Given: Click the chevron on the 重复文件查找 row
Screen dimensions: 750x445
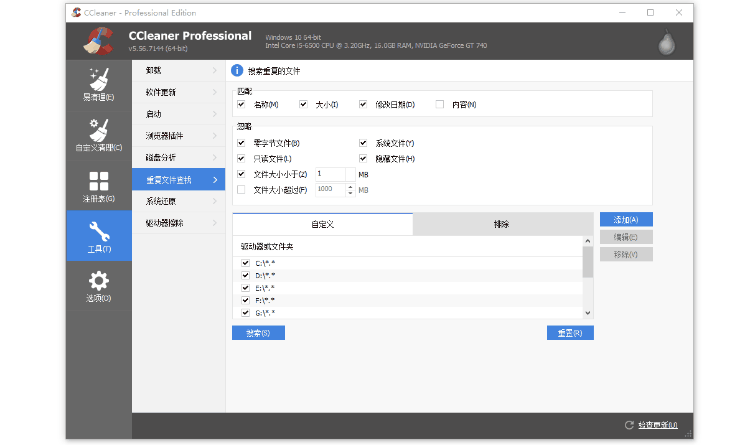Looking at the screenshot, I should tap(215, 180).
